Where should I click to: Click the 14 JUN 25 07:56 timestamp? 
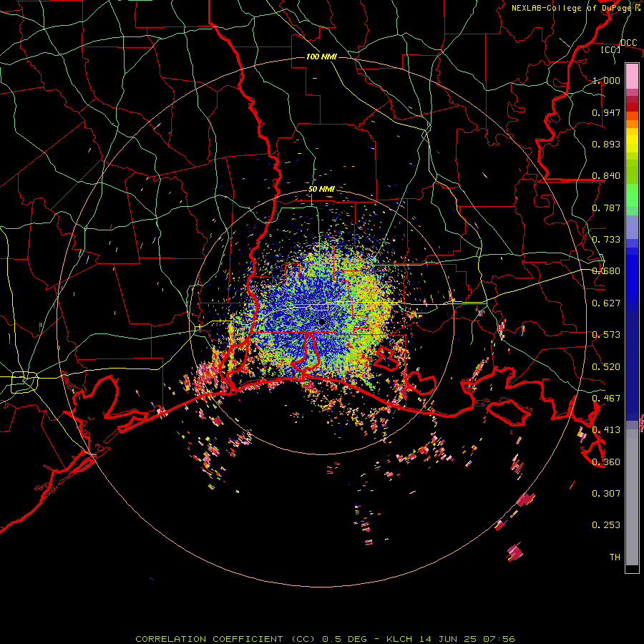coord(467,639)
